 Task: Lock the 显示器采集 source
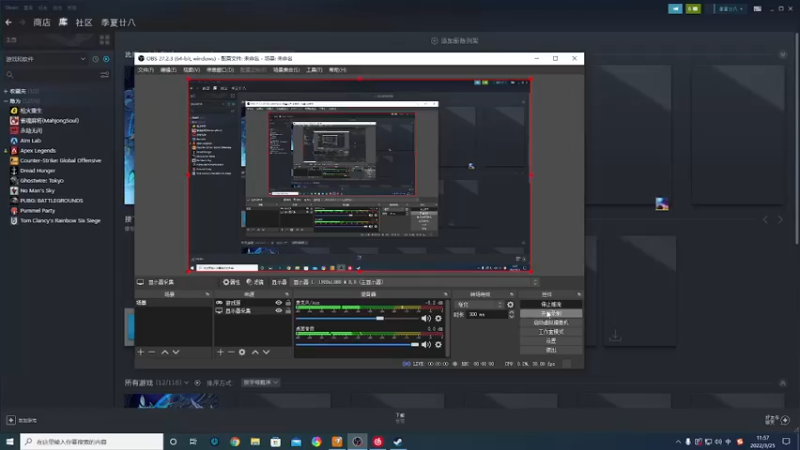coord(288,311)
